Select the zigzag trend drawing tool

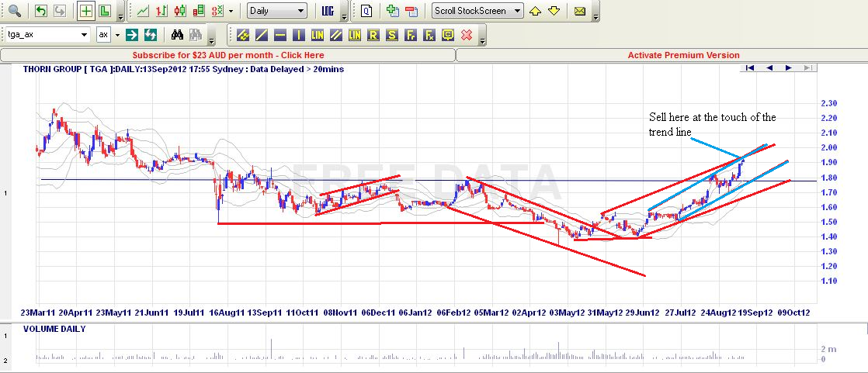[242, 36]
